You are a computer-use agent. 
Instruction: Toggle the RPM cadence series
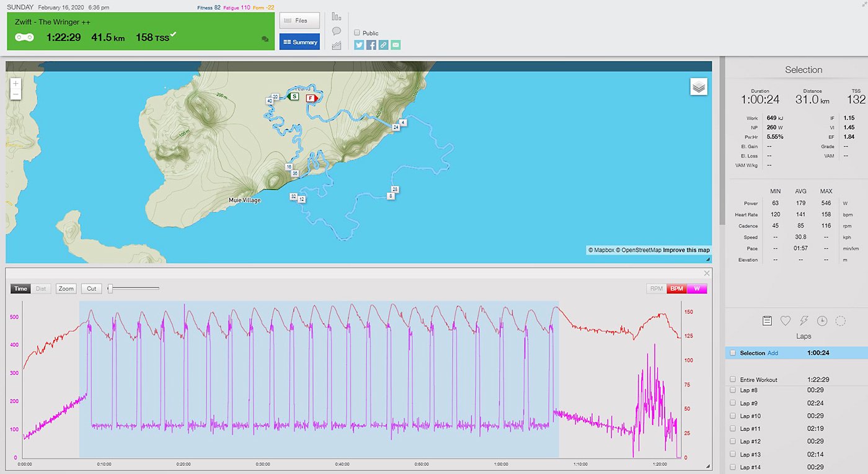pos(656,288)
